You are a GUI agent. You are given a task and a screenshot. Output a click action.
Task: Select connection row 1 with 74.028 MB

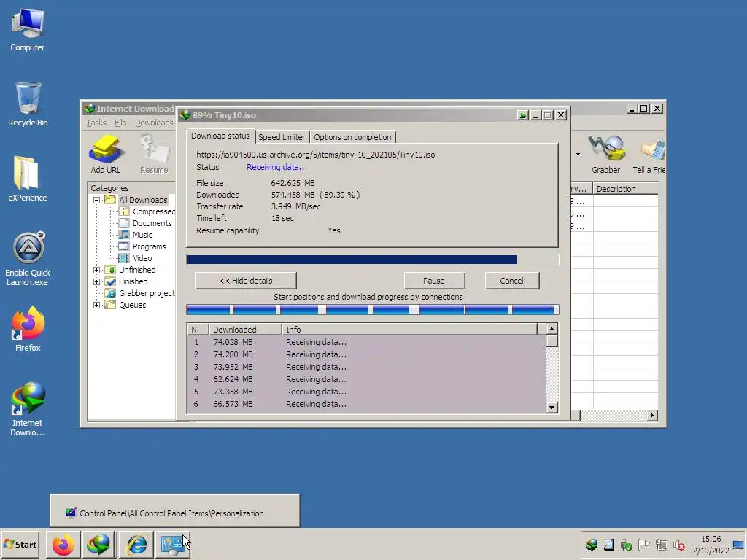pos(366,343)
